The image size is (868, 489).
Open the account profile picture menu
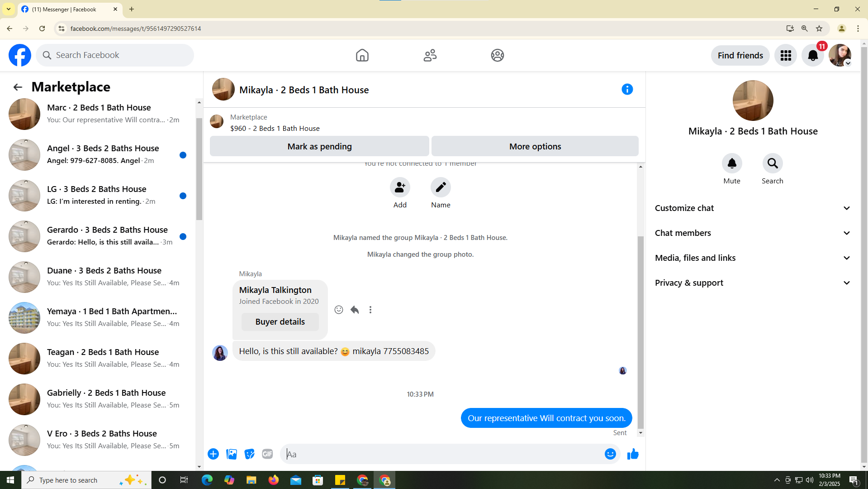tap(840, 55)
